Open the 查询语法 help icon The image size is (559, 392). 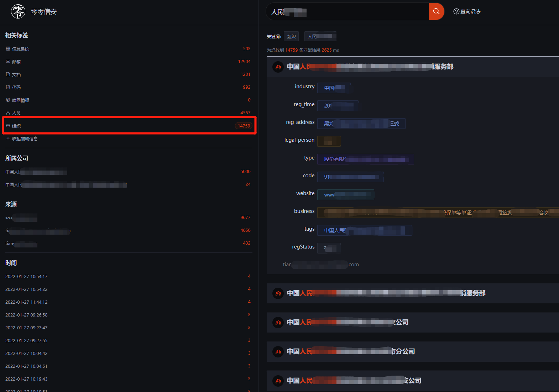tap(456, 11)
